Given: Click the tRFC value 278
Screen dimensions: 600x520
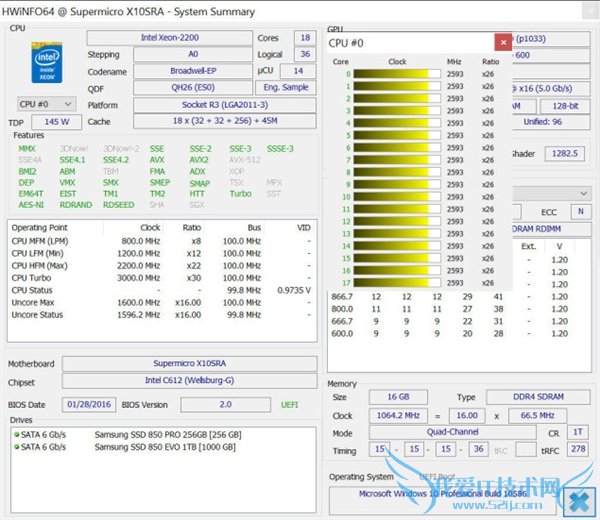Looking at the screenshot, I should [x=578, y=449].
